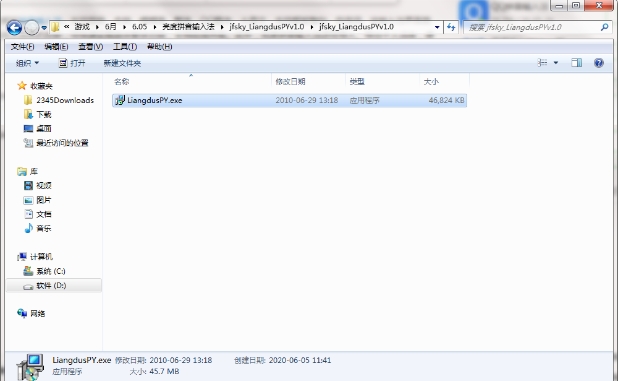Open the 查看(V) menu

[90, 47]
